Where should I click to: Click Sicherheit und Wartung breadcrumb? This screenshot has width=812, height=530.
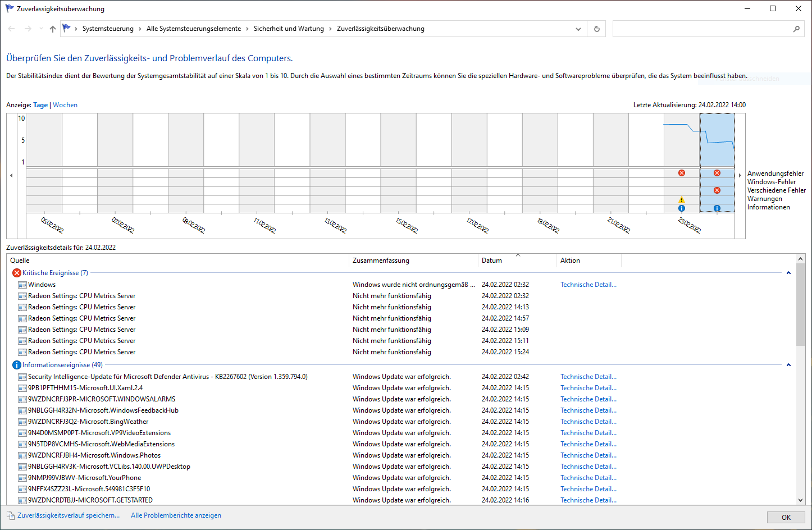[289, 29]
